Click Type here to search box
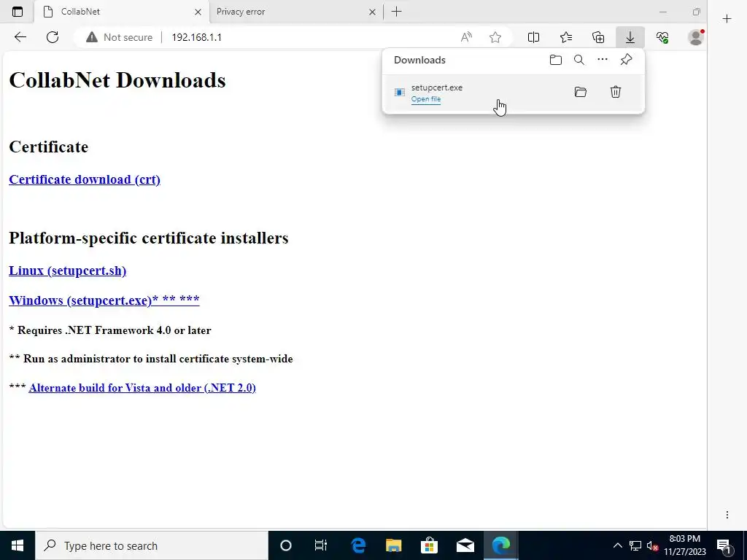This screenshot has height=560, width=747. (x=152, y=545)
